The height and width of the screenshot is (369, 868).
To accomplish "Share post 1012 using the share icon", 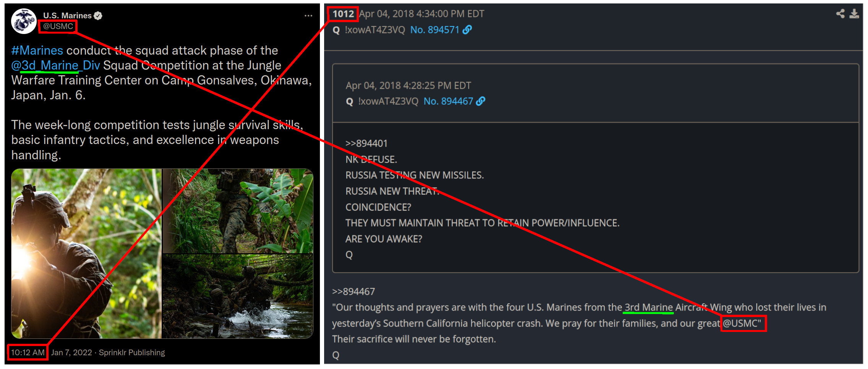I will click(x=840, y=14).
